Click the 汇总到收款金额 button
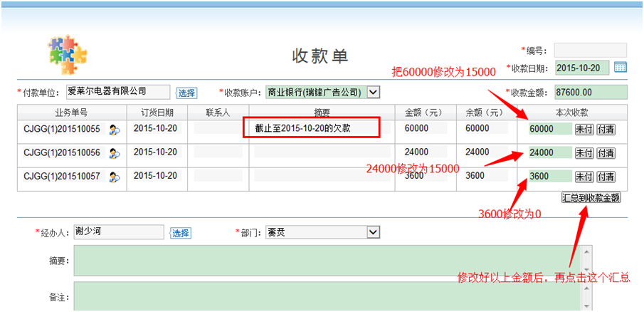This screenshot has height=312, width=644. (x=591, y=197)
